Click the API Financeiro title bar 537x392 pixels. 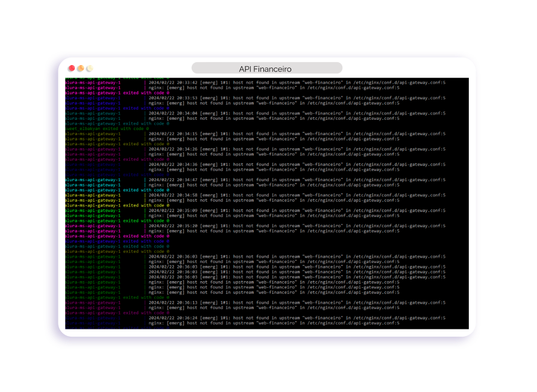[266, 69]
